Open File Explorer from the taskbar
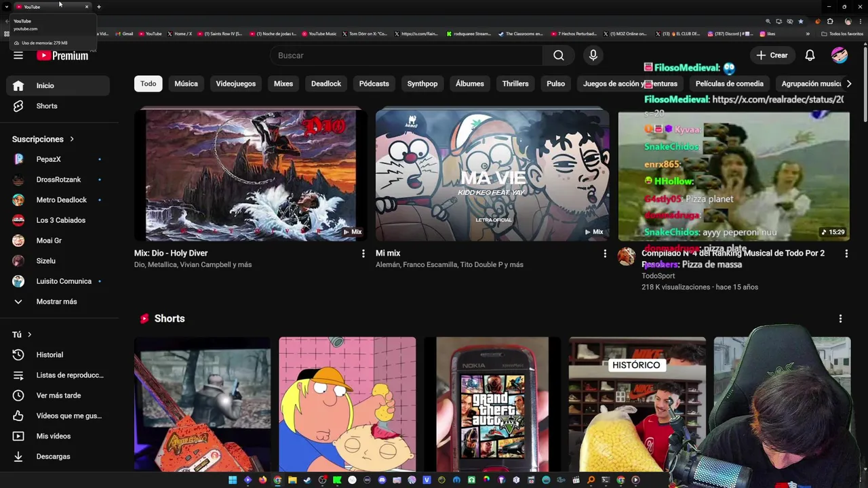 pyautogui.click(x=292, y=480)
